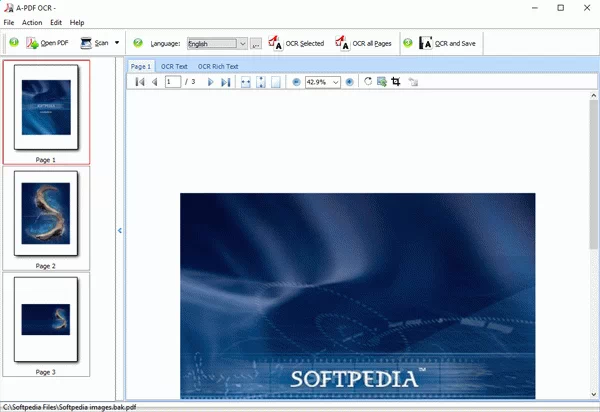
Task: Click the "Language:" label
Action: [165, 44]
